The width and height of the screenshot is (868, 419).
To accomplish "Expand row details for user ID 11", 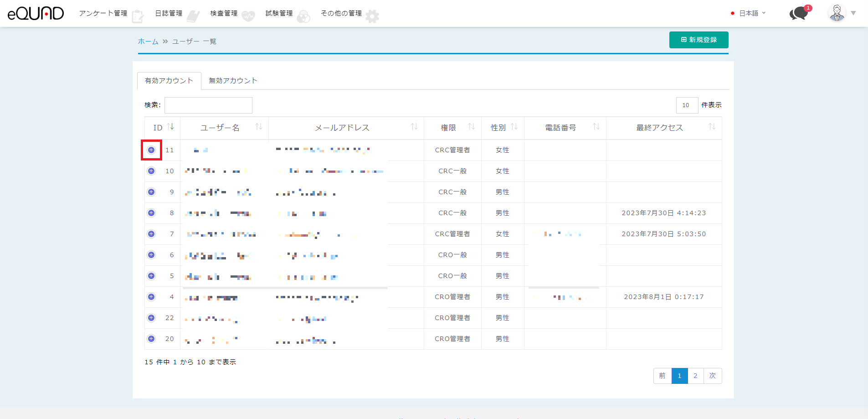I will click(151, 150).
